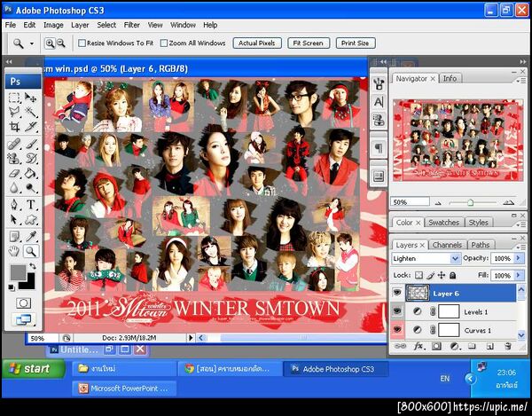Select the Pen tool
The width and height of the screenshot is (532, 416).
tap(14, 205)
